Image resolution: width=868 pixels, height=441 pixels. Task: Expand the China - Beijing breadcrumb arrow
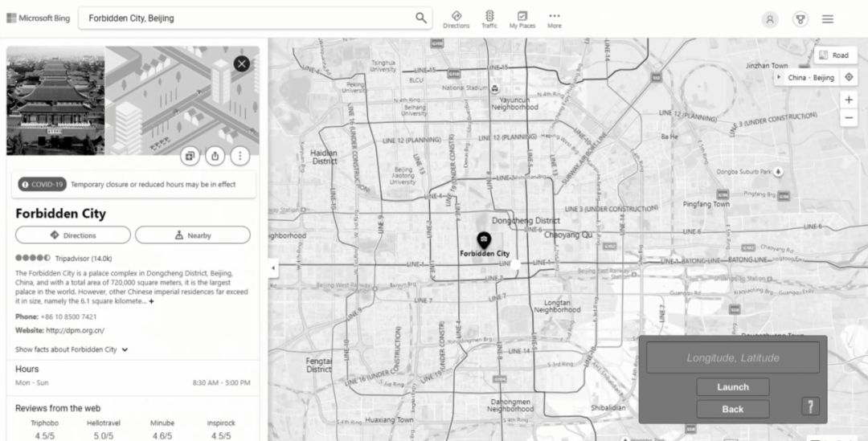(x=780, y=77)
